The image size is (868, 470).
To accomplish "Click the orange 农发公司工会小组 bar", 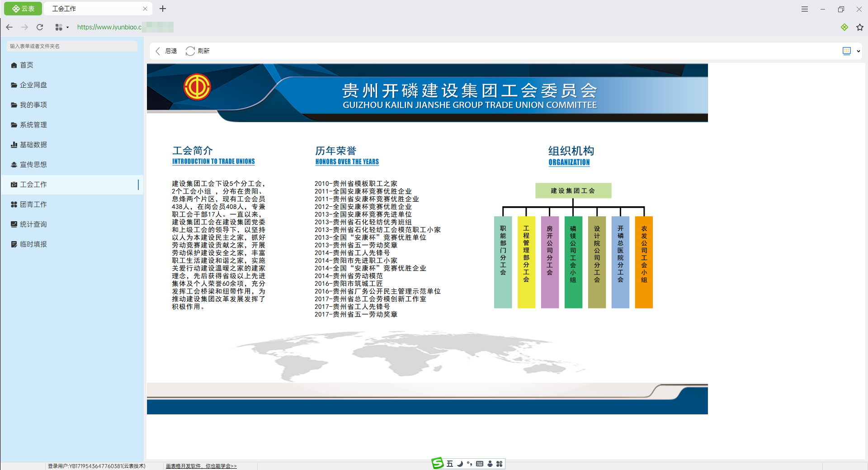I will [x=644, y=262].
